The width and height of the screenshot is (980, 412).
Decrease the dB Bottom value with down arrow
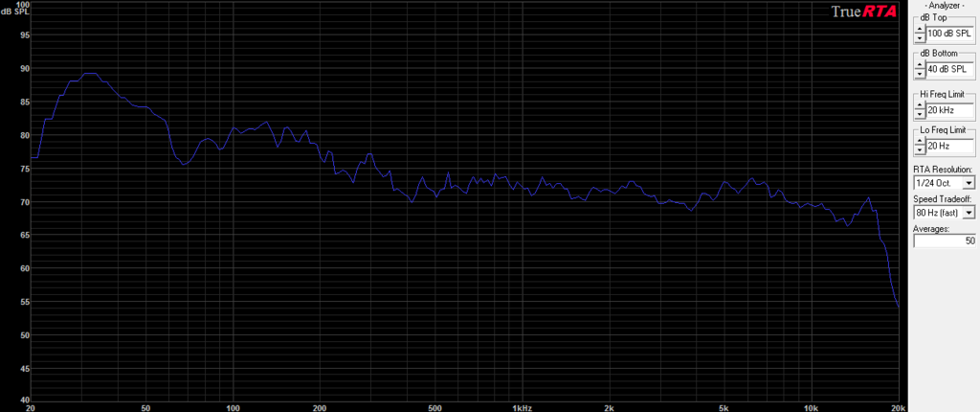919,73
